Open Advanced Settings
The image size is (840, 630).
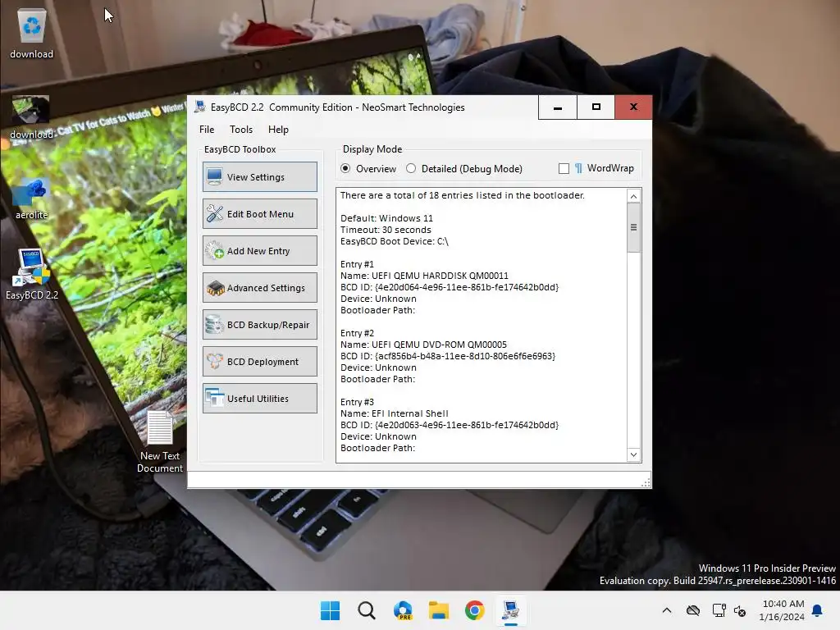[x=260, y=288]
